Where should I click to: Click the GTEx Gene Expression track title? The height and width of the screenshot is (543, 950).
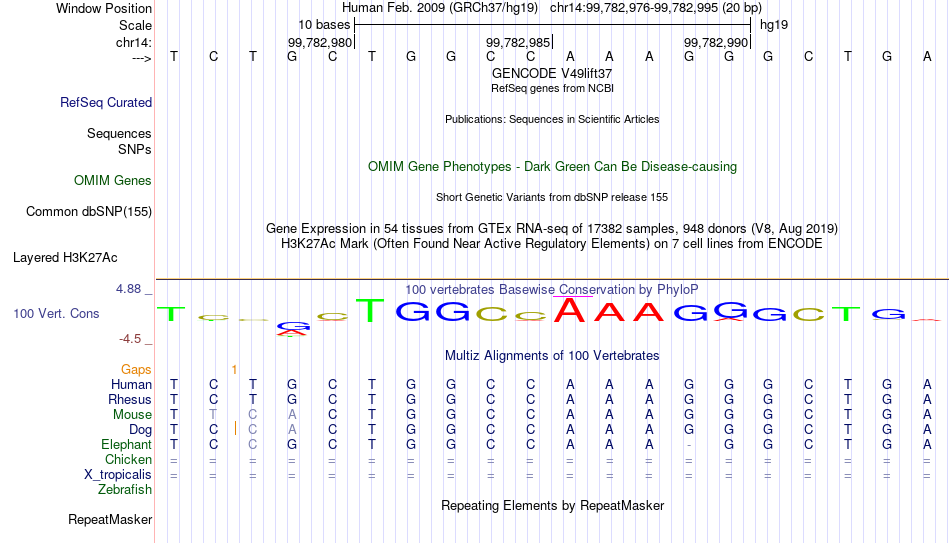pos(552,228)
